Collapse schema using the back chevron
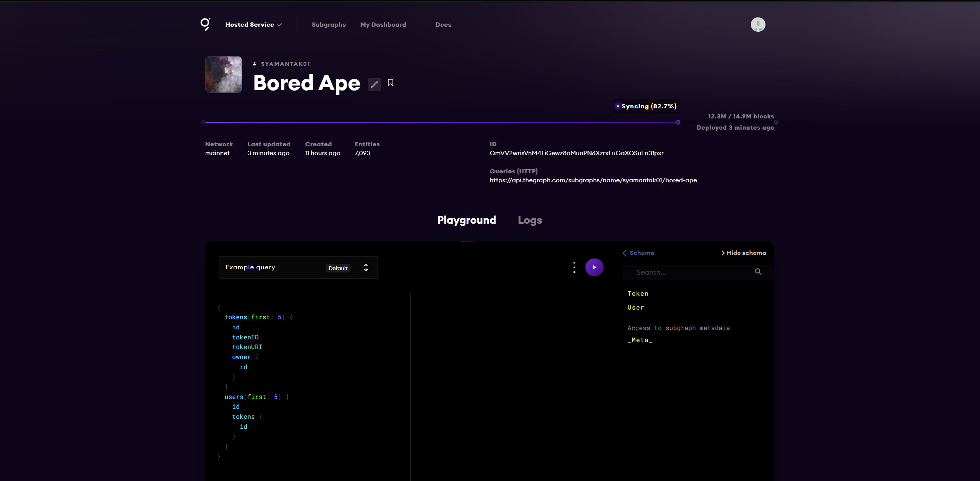Viewport: 980px width, 481px height. point(624,253)
